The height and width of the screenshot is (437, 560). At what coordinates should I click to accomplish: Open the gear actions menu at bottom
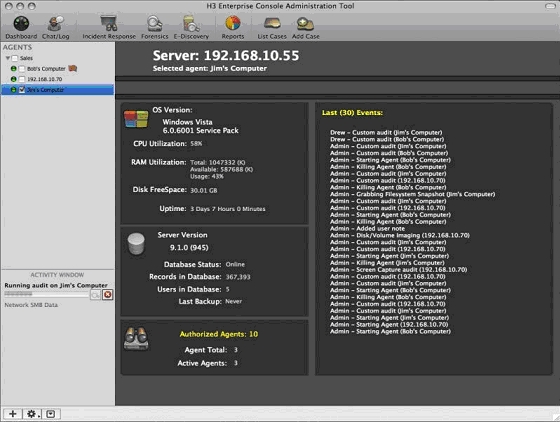click(x=33, y=414)
